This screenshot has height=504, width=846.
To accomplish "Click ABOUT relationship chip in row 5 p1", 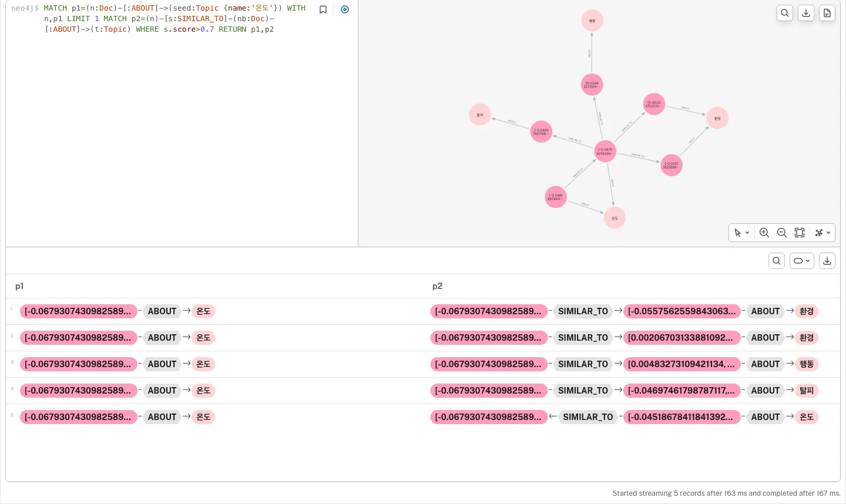I will [162, 417].
